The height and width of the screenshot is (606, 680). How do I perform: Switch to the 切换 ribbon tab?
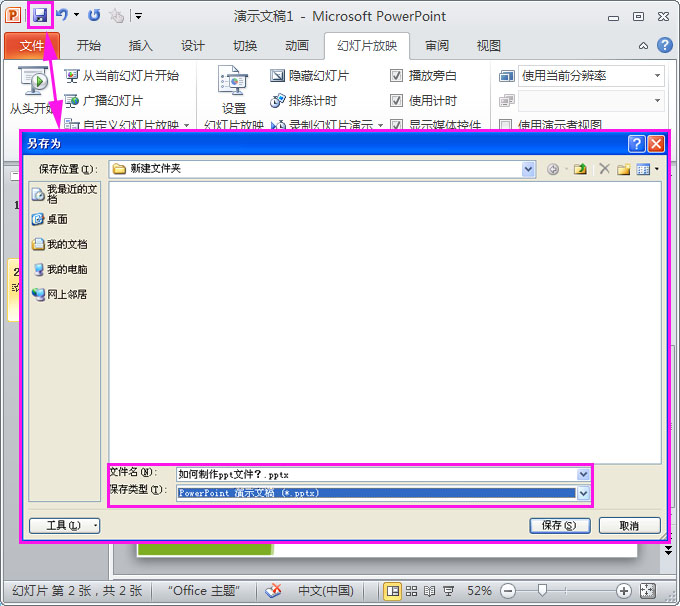pyautogui.click(x=245, y=46)
